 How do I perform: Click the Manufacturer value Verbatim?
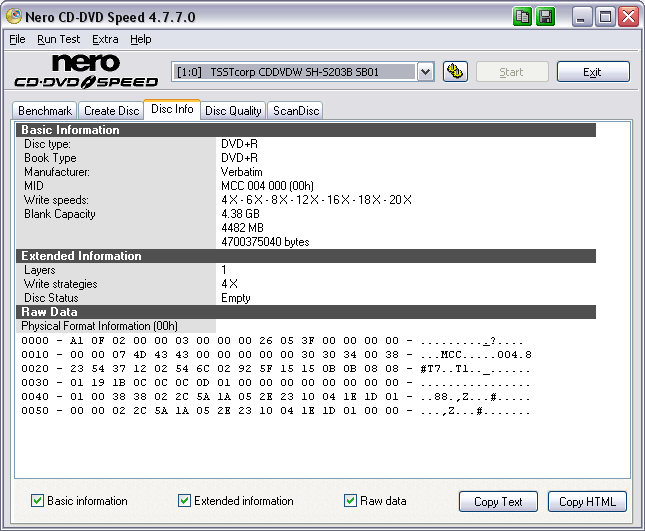pyautogui.click(x=242, y=172)
